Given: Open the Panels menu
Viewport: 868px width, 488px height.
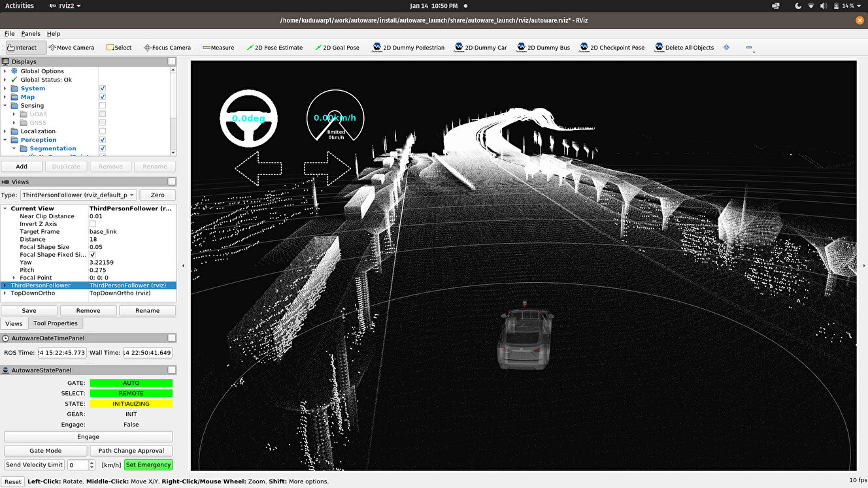Looking at the screenshot, I should pyautogui.click(x=31, y=34).
